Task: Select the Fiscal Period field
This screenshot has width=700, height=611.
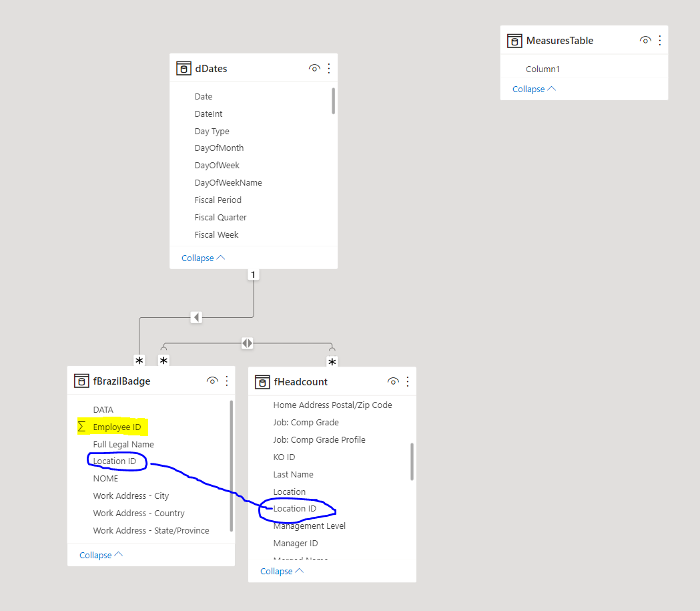Action: [x=218, y=200]
